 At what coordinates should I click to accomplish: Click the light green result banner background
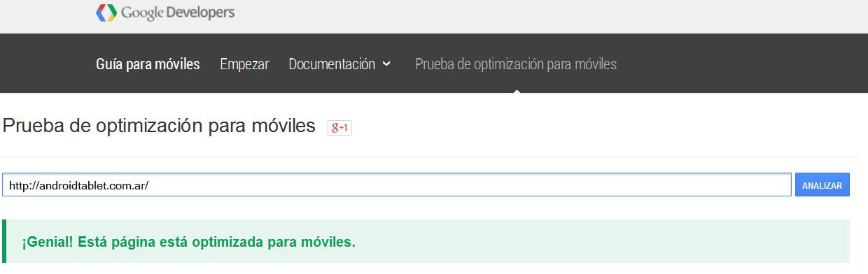click(x=602, y=241)
